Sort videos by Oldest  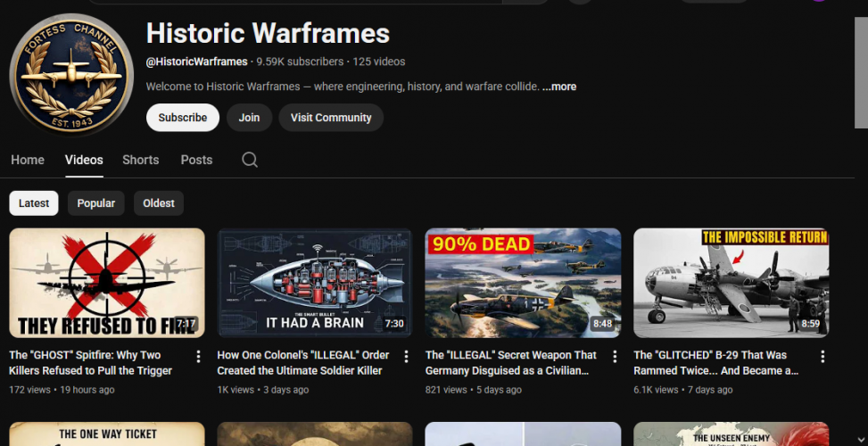(159, 203)
